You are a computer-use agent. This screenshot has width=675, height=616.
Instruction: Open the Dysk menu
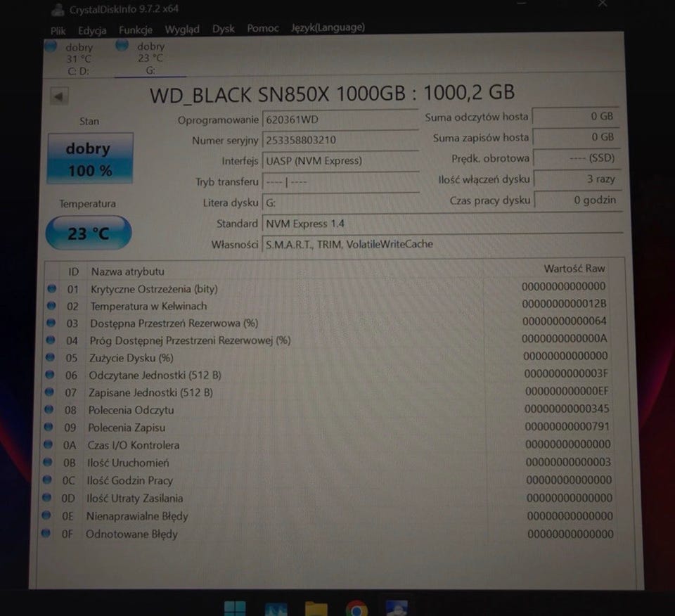click(x=223, y=29)
